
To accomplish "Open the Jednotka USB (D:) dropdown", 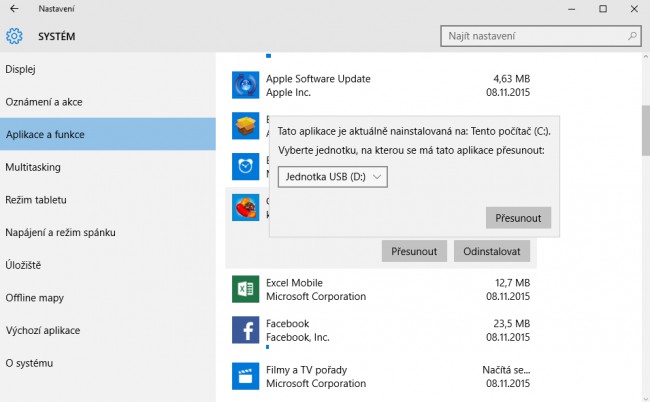I will click(x=333, y=177).
